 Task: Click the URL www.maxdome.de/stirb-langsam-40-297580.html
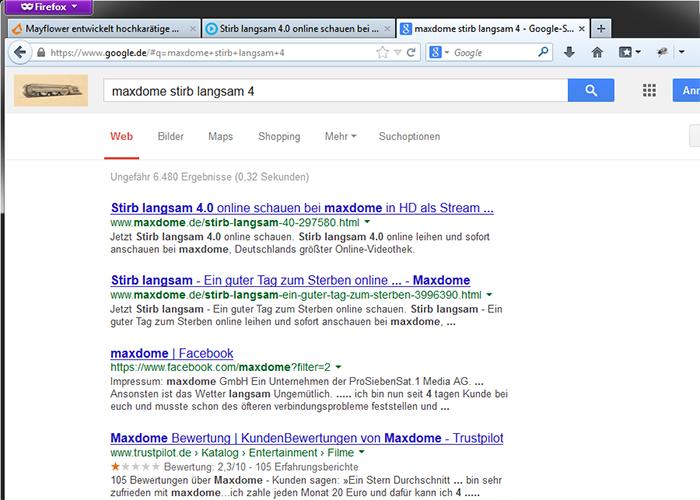(x=235, y=222)
